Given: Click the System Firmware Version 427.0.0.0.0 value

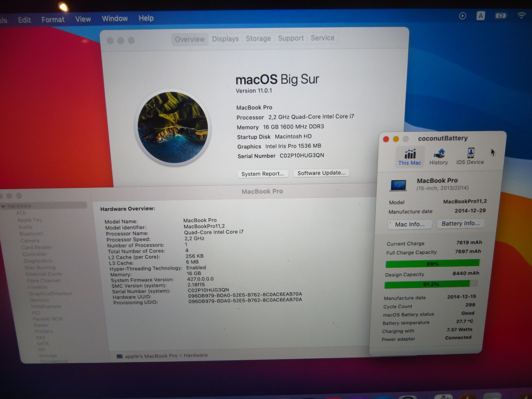Looking at the screenshot, I should click(200, 279).
